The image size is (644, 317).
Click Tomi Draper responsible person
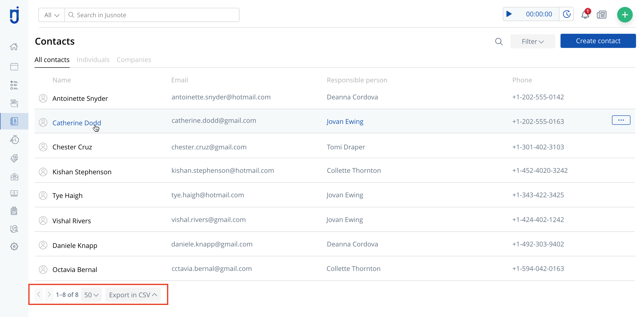[x=346, y=147]
